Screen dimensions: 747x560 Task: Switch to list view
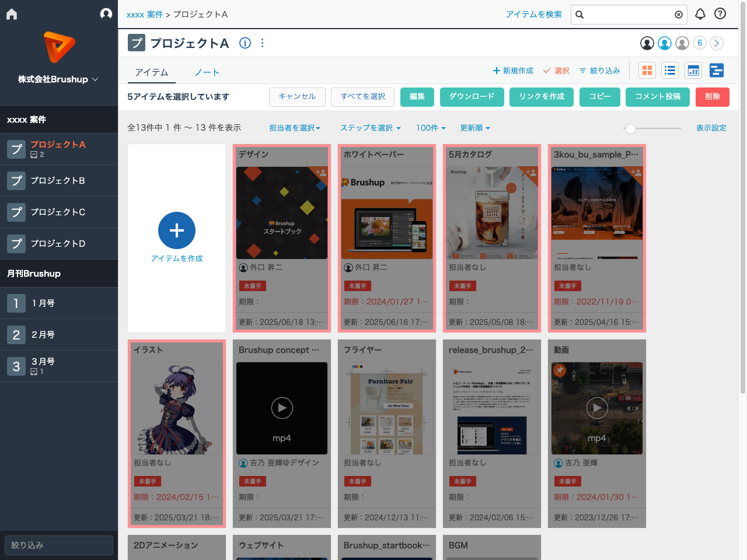point(670,70)
